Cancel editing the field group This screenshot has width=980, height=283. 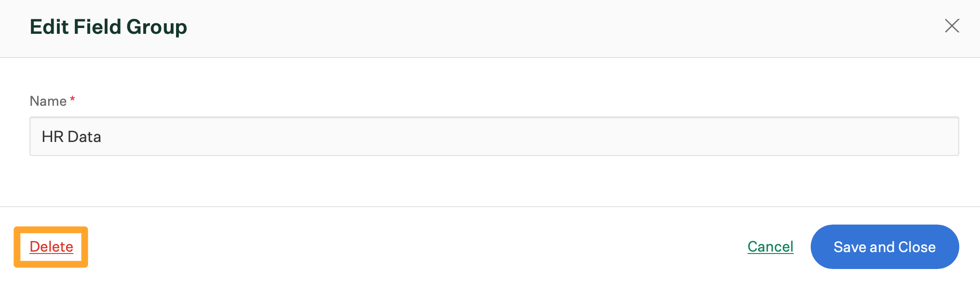click(770, 247)
